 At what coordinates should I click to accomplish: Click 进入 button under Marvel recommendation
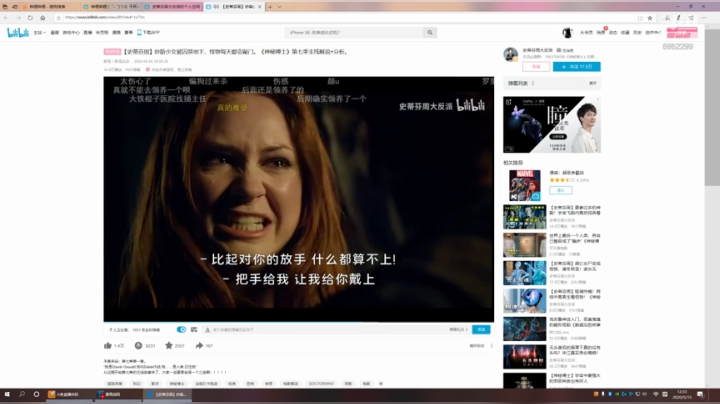(561, 190)
